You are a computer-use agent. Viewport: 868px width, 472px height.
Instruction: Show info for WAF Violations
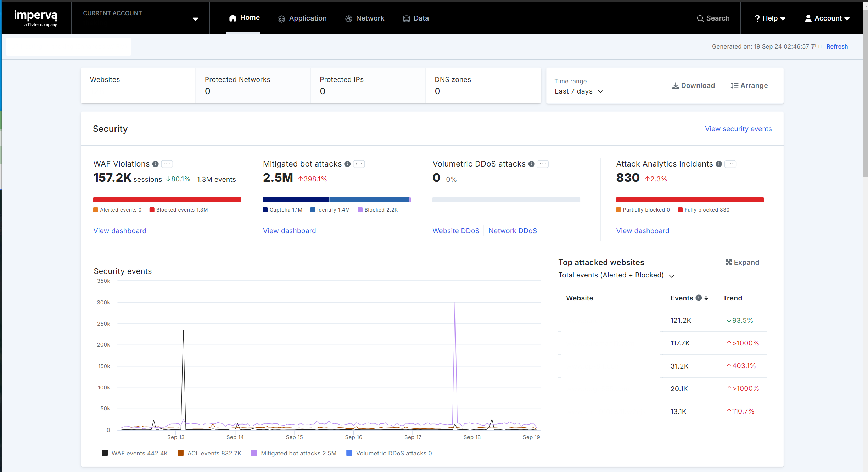pyautogui.click(x=156, y=164)
